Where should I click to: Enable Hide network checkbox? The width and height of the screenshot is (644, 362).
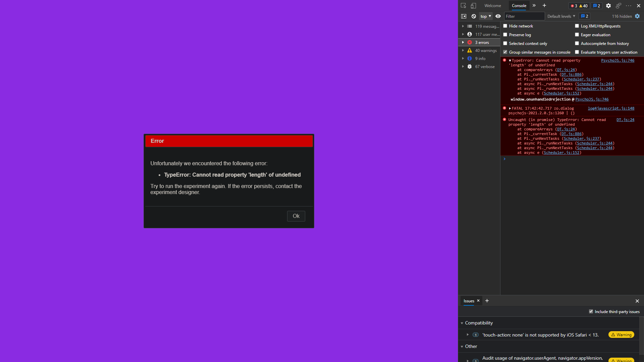(505, 26)
